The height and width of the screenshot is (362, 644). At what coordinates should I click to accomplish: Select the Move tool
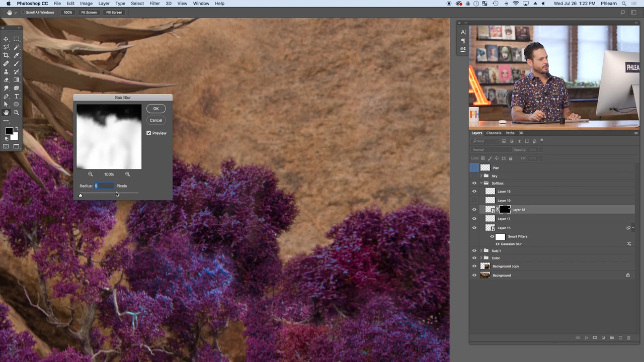tap(6, 39)
